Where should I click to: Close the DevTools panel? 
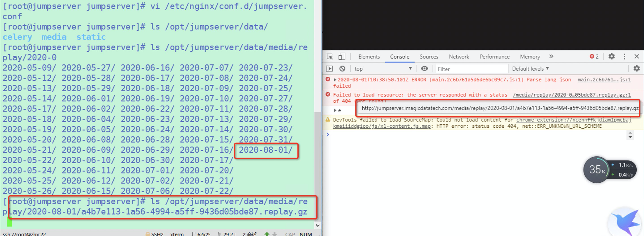(x=637, y=56)
